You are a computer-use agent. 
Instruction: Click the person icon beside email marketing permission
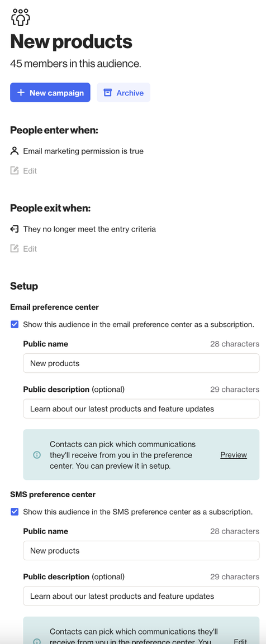[x=15, y=151]
